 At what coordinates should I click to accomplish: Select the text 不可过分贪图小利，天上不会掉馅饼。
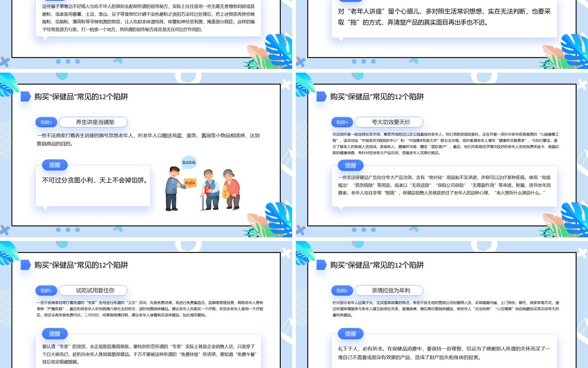point(95,180)
